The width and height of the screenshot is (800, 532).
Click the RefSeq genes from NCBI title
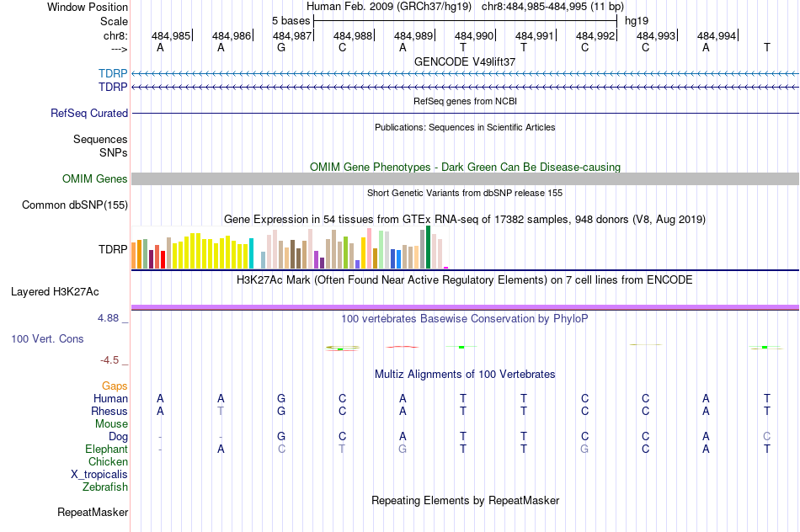pos(466,101)
